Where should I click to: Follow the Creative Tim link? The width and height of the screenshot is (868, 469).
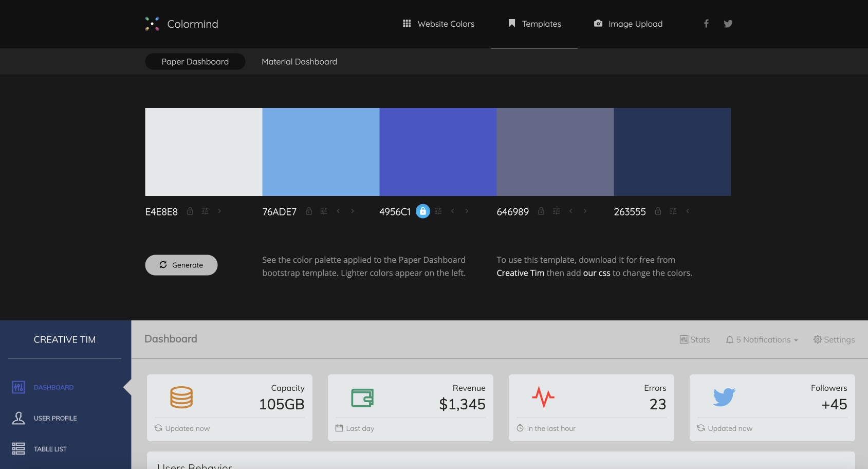tap(520, 273)
